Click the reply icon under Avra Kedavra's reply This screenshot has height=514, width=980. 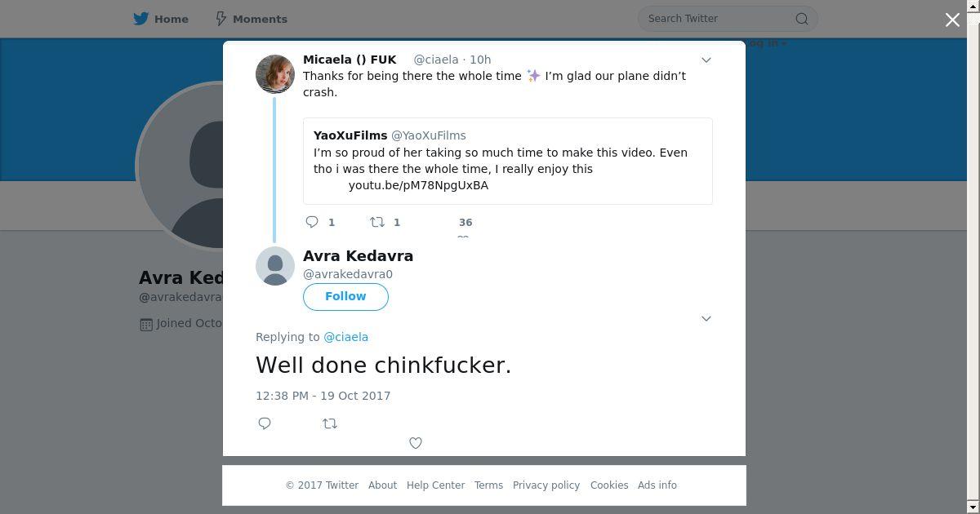[x=265, y=423]
